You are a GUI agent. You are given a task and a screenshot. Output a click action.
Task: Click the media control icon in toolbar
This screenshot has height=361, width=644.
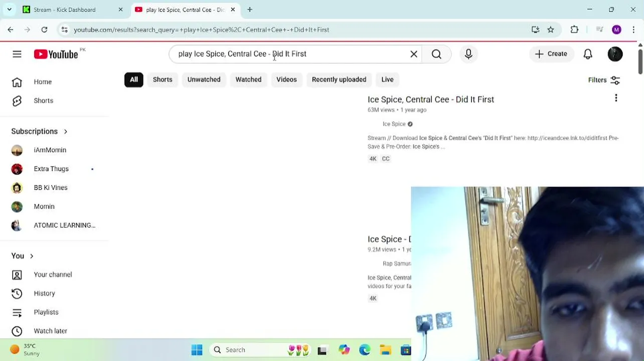[599, 30]
